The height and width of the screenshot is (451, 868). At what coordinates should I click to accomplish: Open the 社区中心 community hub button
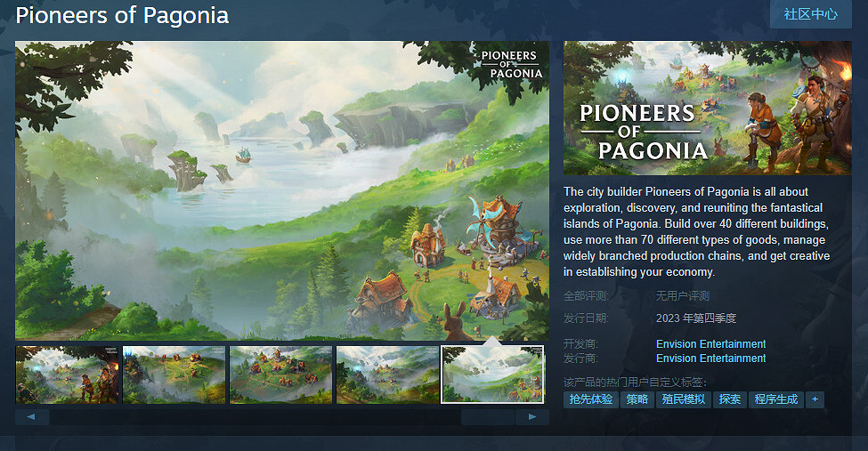(x=810, y=14)
